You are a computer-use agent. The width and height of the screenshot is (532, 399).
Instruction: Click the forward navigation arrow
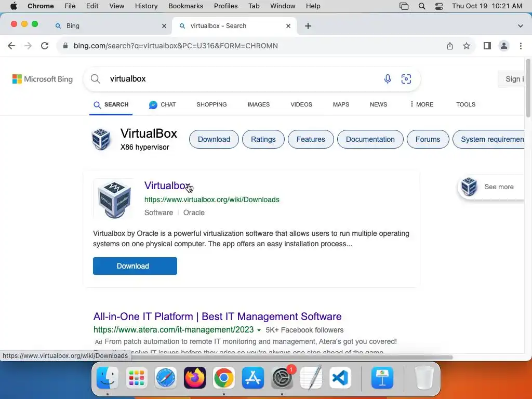[x=28, y=46]
